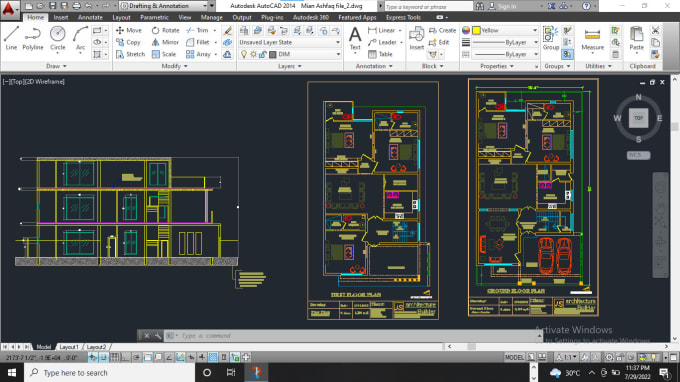This screenshot has width=680, height=382.
Task: Toggle layer freeze sun icon
Action: [x=253, y=54]
